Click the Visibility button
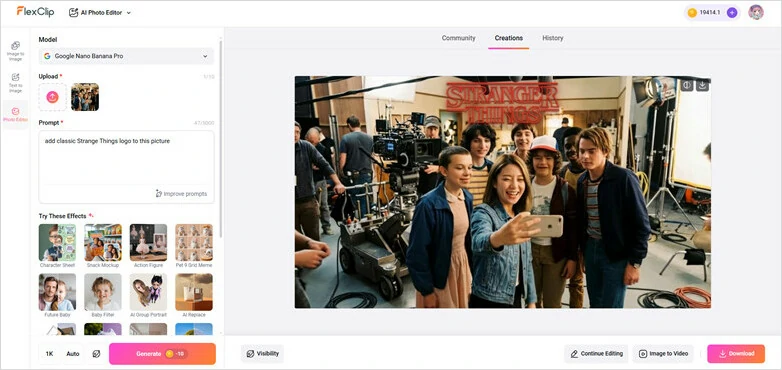This screenshot has height=370, width=782. point(262,354)
